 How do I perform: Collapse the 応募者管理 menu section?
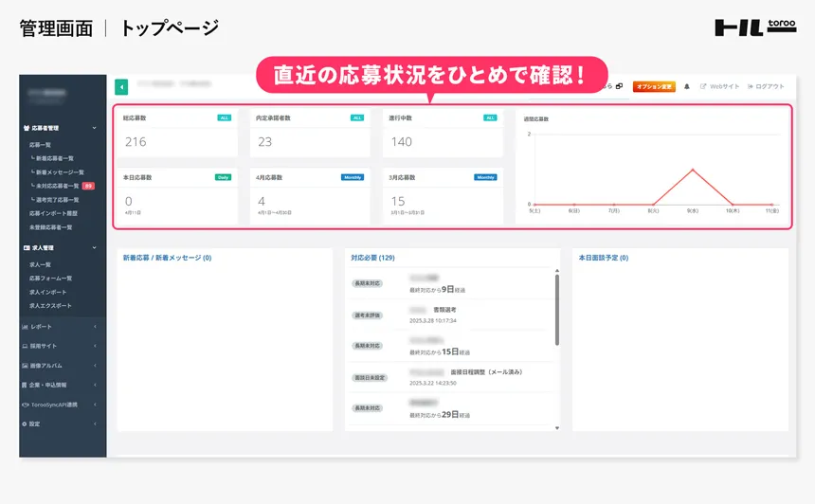pyautogui.click(x=94, y=128)
